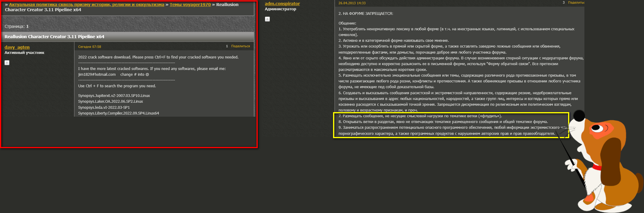Image resolution: width=644 pixels, height=213 pixels.
Task: Click rule 5 'Размещать исключительно эмоциональные сообщения'
Action: tap(459, 81)
